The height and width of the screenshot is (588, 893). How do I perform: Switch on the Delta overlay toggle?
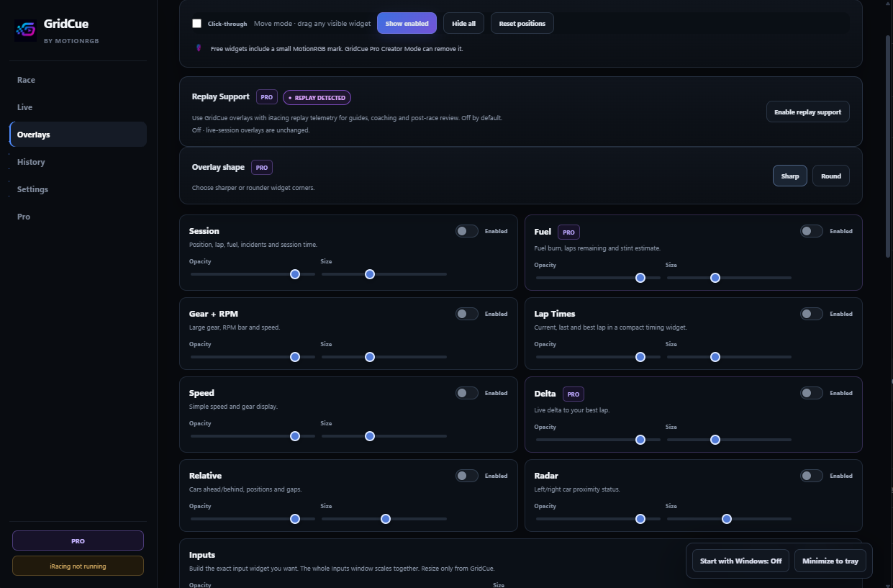pyautogui.click(x=812, y=393)
